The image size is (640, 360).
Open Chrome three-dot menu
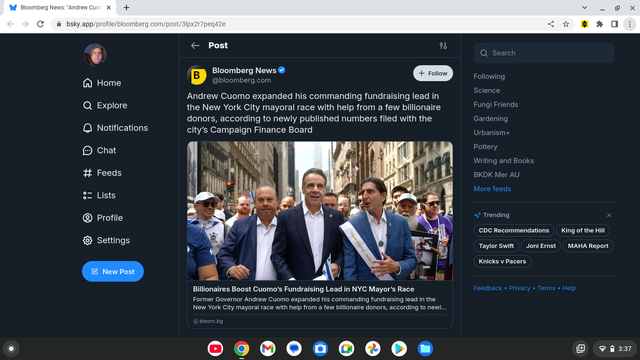pyautogui.click(x=630, y=24)
